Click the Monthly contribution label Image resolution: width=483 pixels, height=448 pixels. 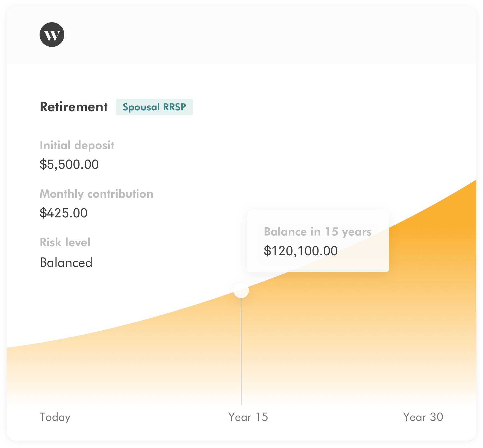96,194
